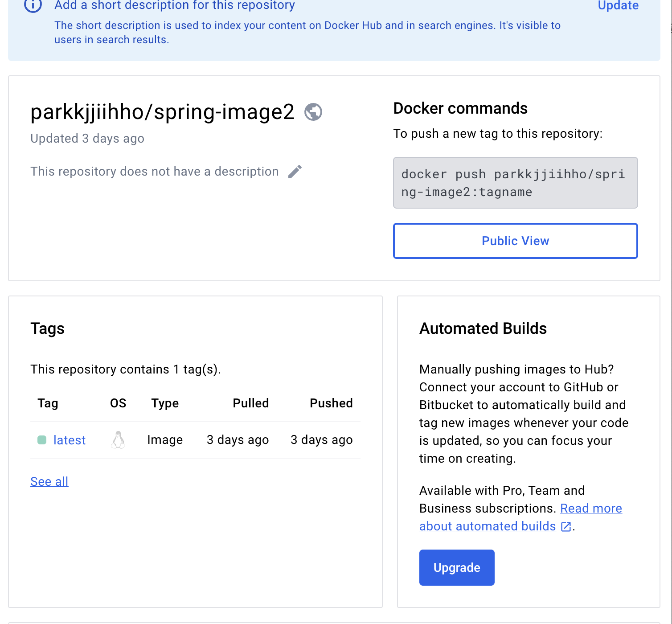Image resolution: width=672 pixels, height=624 pixels.
Task: Click the public globe icon next to the repository name
Action: tap(313, 112)
